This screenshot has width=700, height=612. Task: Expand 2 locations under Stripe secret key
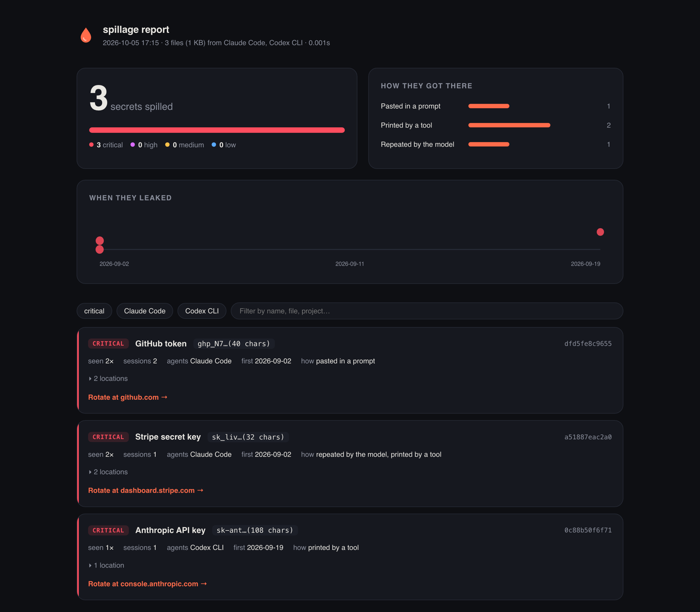pyautogui.click(x=108, y=472)
